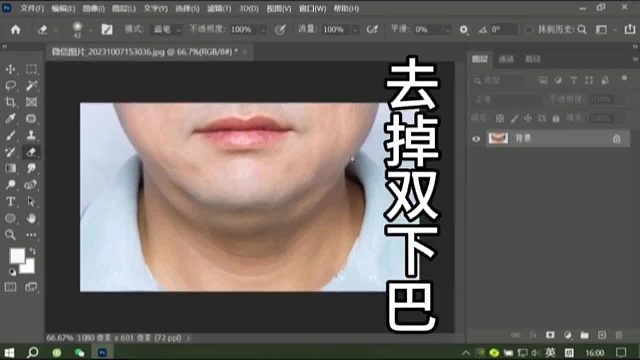Screen dimensions: 640x360
Task: Open the Edit Toolbar three-dots button
Action: 31,235
